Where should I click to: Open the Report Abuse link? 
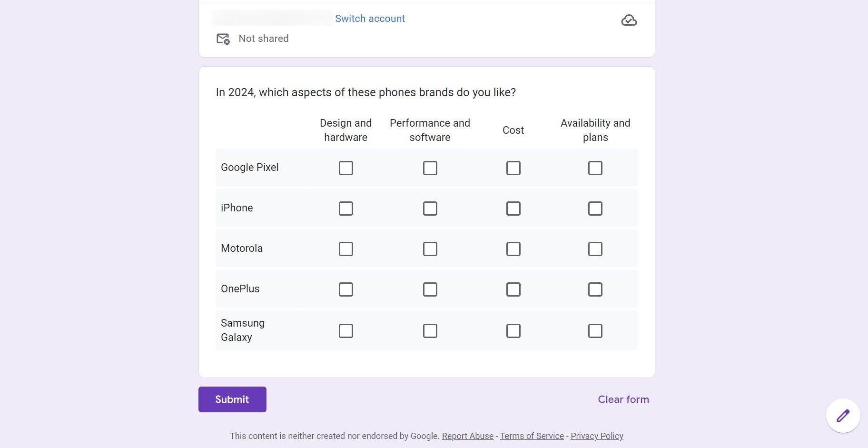[x=467, y=436]
